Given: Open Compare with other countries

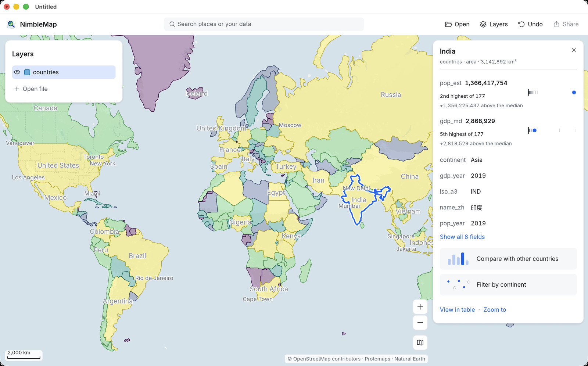Looking at the screenshot, I should [x=508, y=259].
